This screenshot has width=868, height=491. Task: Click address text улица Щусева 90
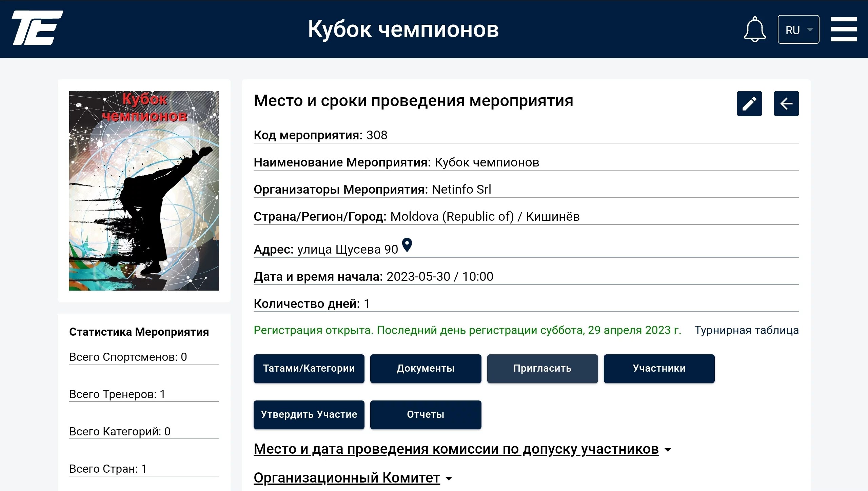(348, 250)
